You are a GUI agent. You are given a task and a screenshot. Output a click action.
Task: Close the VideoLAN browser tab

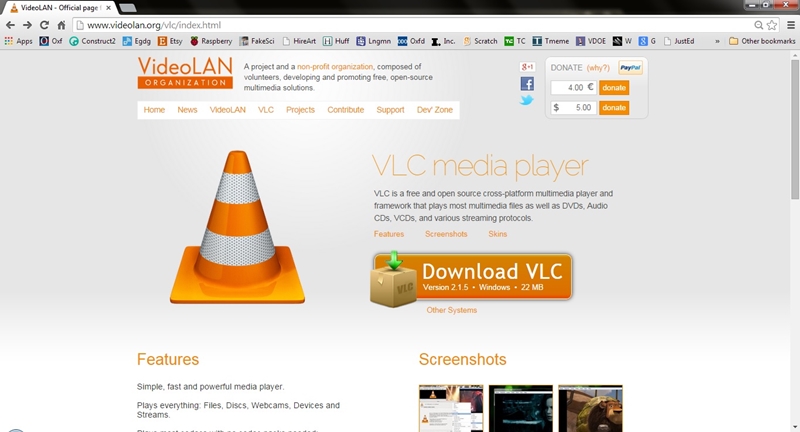tap(108, 8)
